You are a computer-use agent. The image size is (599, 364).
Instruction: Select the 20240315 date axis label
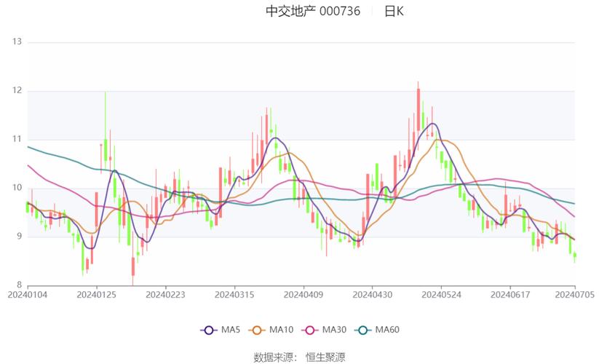234,295
